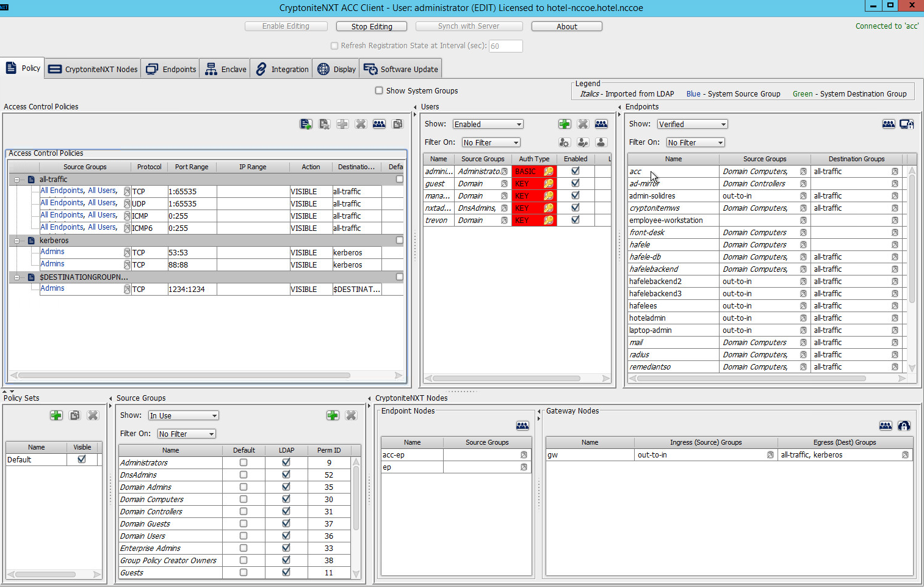Click the gray X icon in Access Control Policies toolbar
The image size is (924, 587).
(x=361, y=124)
